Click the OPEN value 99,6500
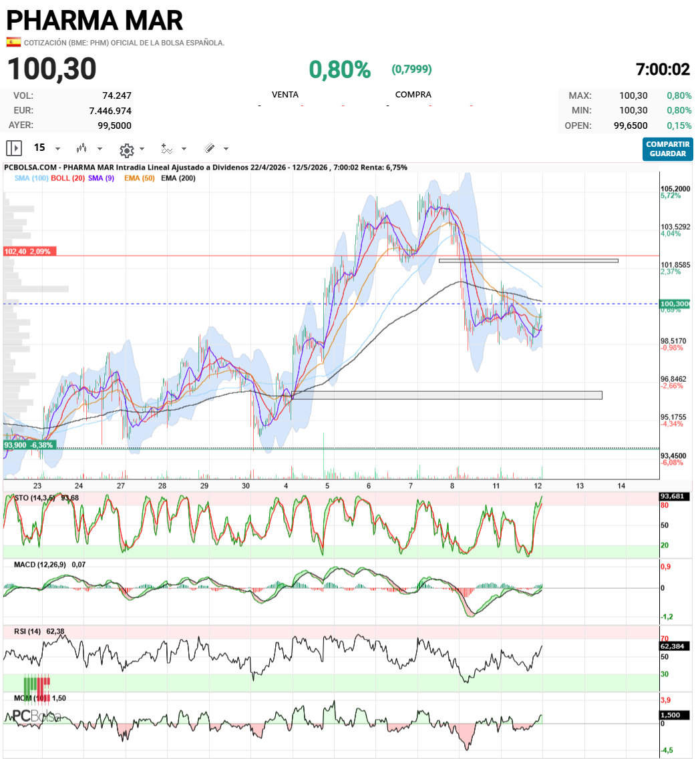This screenshot has height=759, width=700. coord(631,125)
